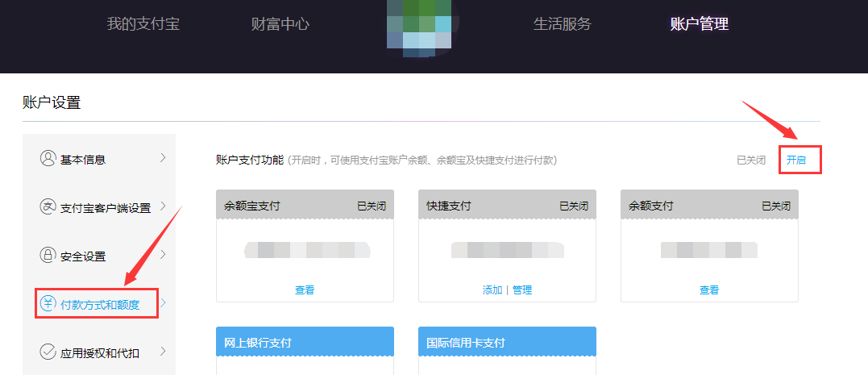The width and height of the screenshot is (868, 375).
Task: Expand the 支付宝客户端设置 chevron arrow
Action: click(x=163, y=206)
